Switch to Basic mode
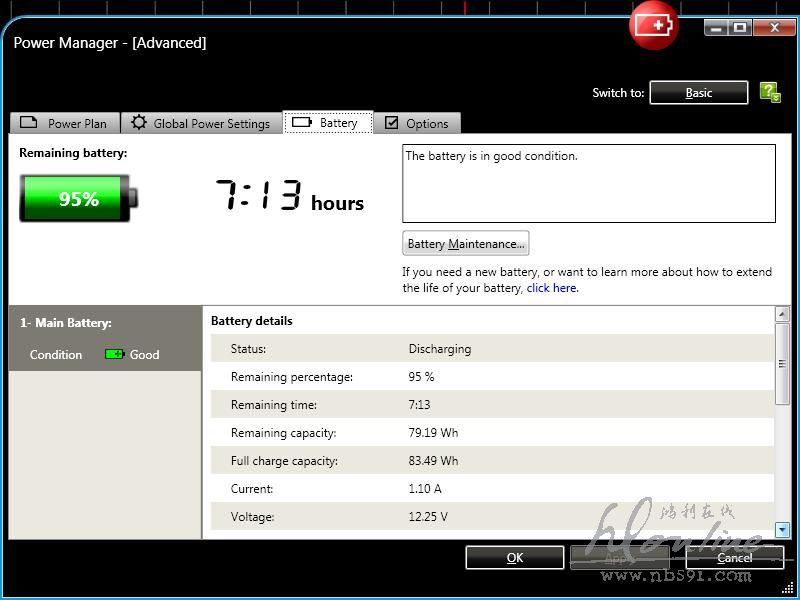This screenshot has height=600, width=800. (x=698, y=93)
